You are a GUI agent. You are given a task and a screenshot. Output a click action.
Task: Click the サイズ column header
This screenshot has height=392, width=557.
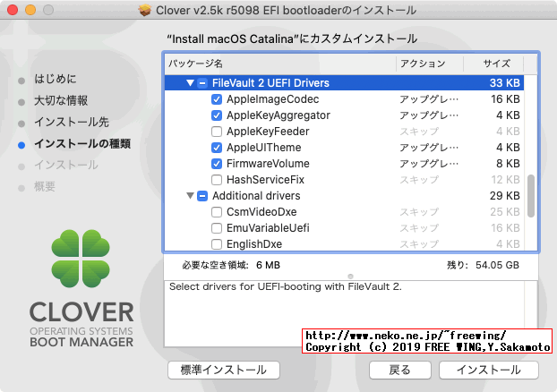(493, 64)
